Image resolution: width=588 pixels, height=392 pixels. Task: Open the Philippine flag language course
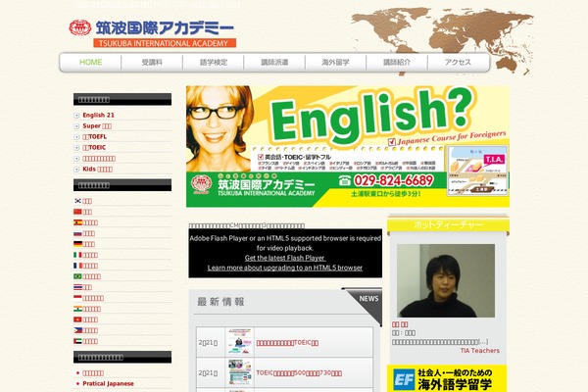pos(86,330)
